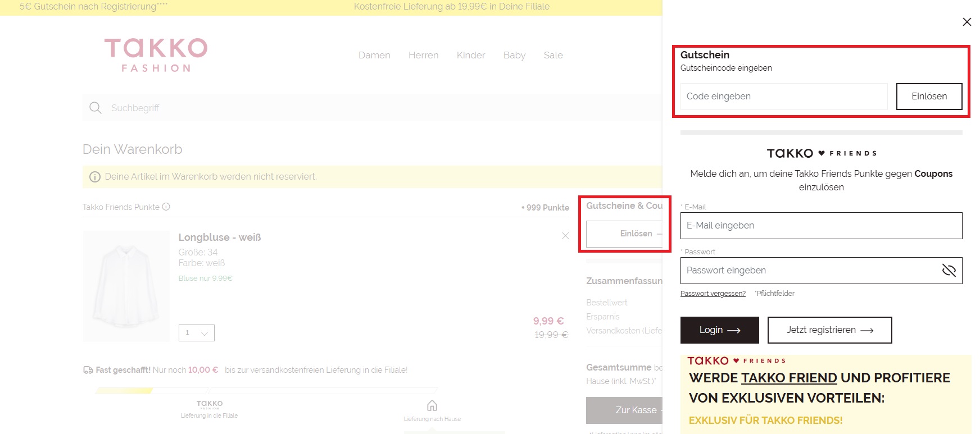The width and height of the screenshot is (980, 434).
Task: Open the Herren menu
Action: [x=424, y=55]
